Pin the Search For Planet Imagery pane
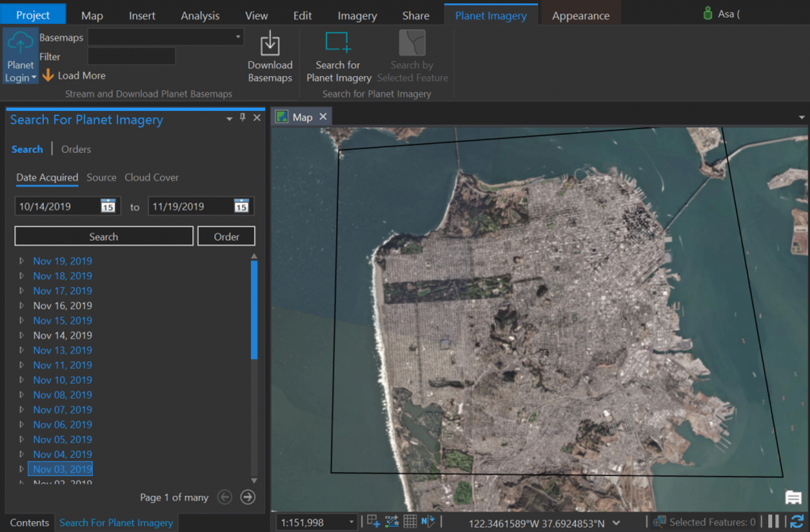 242,117
